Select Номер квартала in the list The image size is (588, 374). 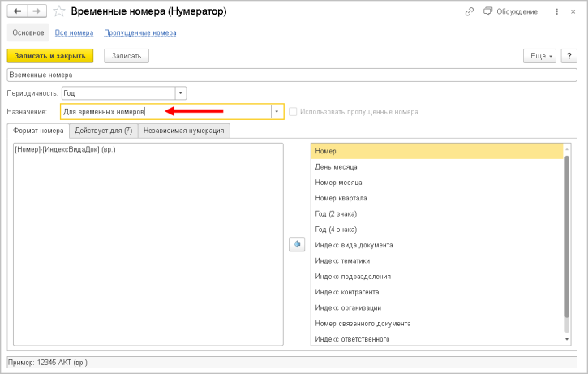click(x=437, y=198)
